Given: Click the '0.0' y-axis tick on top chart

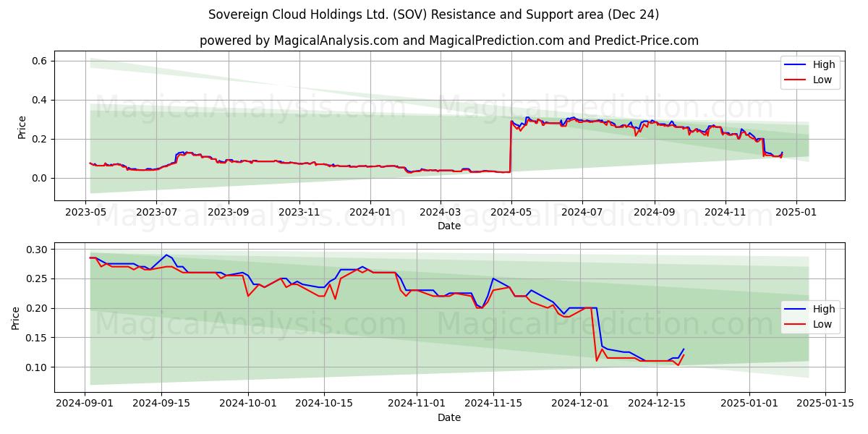Looking at the screenshot, I should tap(38, 178).
